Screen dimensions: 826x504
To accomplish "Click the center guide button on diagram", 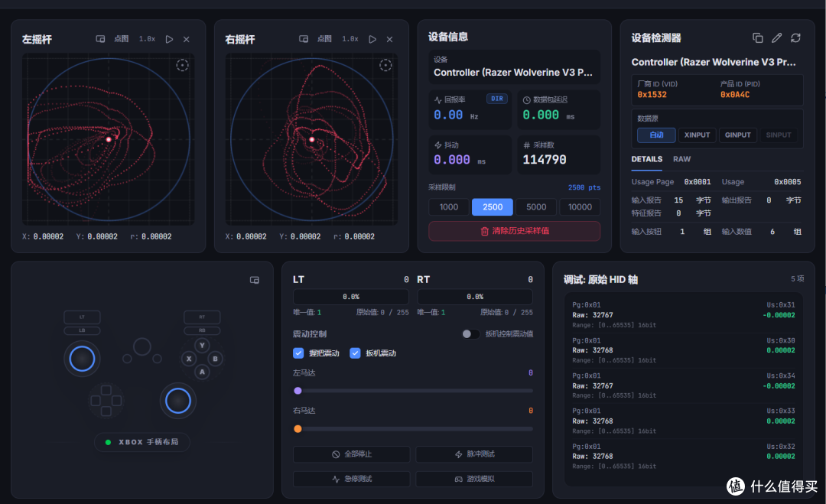I will coord(142,346).
